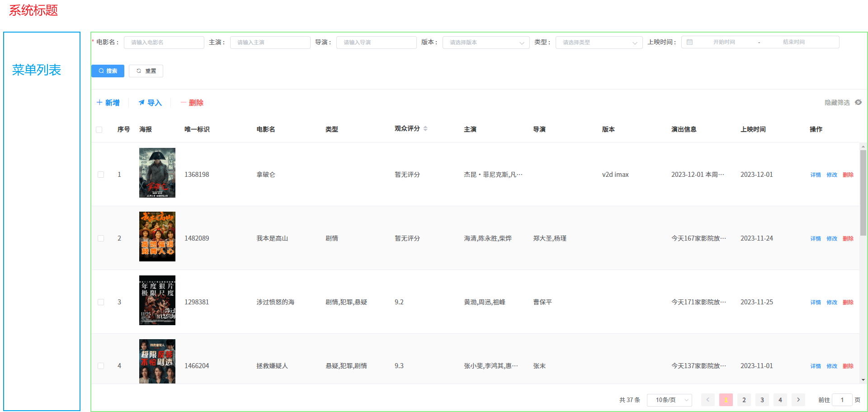Click the calendar icon in release date field
This screenshot has width=868, height=412.
coord(689,42)
